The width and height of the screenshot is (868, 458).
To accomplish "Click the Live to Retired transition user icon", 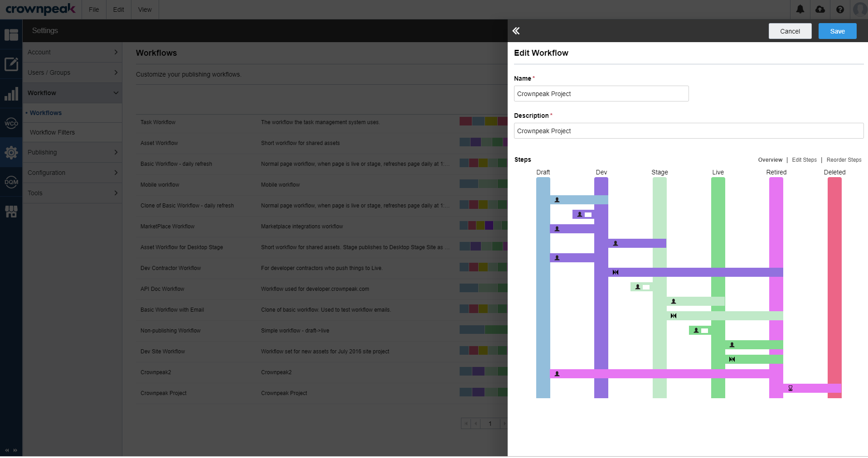I will (732, 345).
